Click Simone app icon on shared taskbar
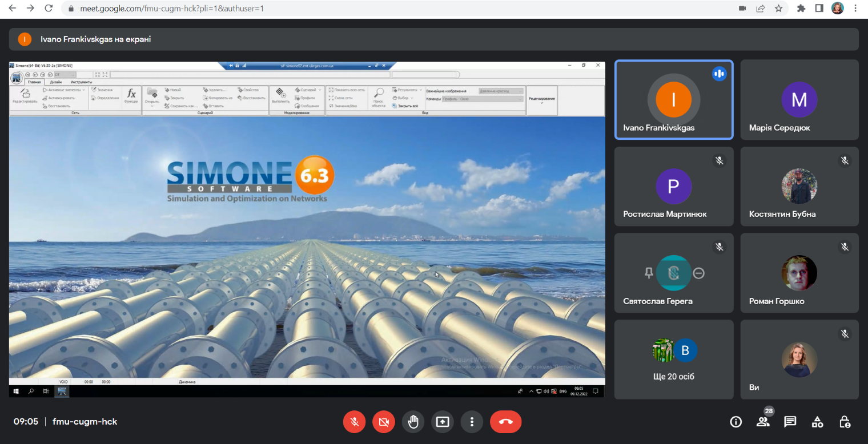 [61, 391]
